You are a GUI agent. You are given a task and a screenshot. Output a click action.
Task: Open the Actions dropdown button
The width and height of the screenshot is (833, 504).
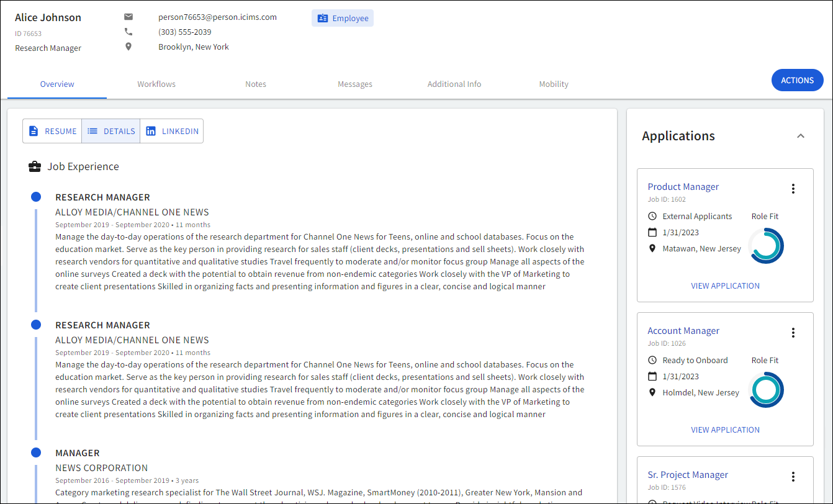[797, 80]
